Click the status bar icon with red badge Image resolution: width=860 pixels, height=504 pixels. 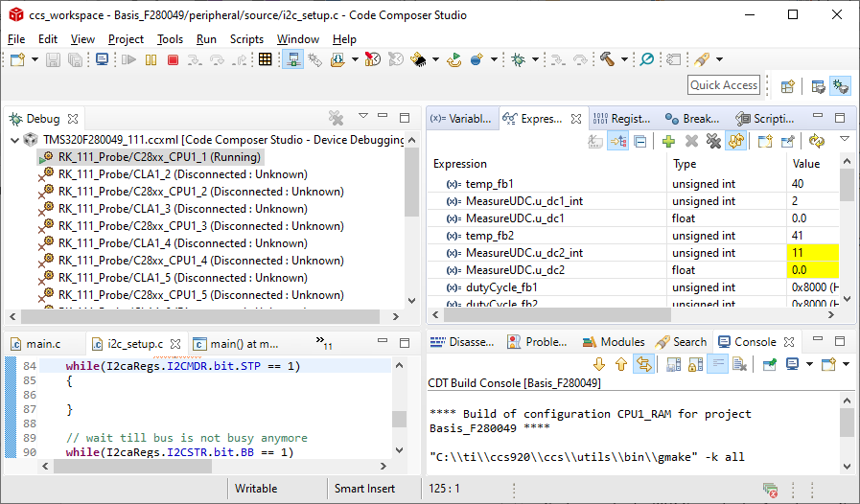click(x=771, y=490)
